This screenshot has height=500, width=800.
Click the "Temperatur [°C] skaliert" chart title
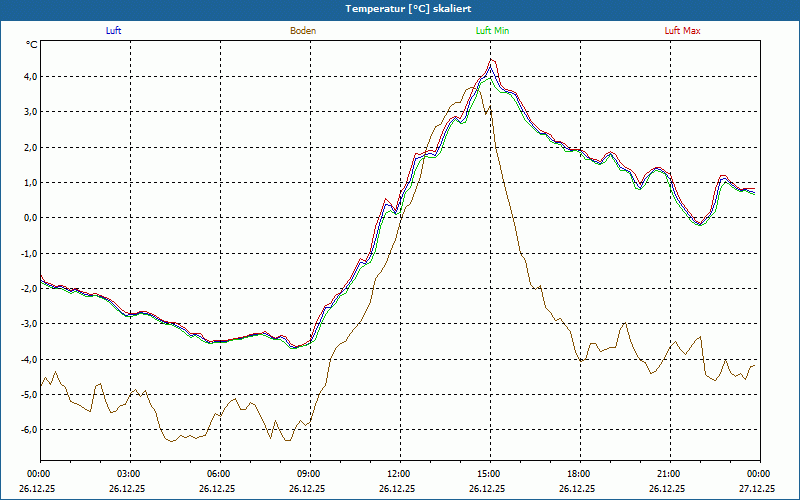[x=400, y=8]
